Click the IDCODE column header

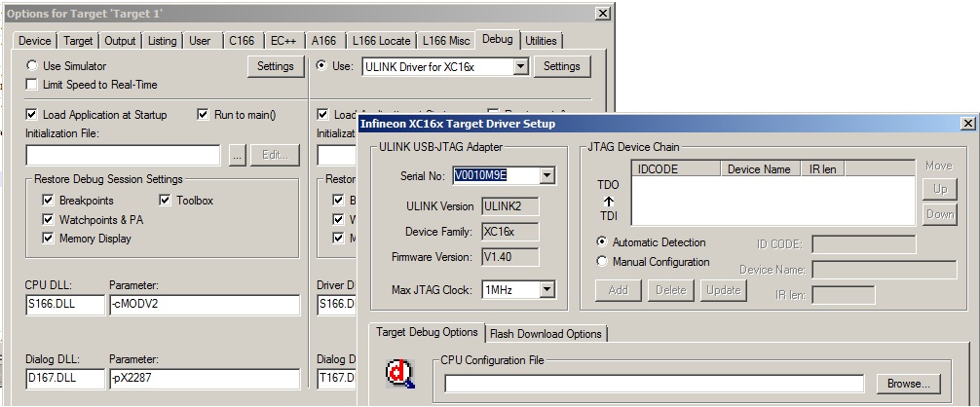coord(677,169)
